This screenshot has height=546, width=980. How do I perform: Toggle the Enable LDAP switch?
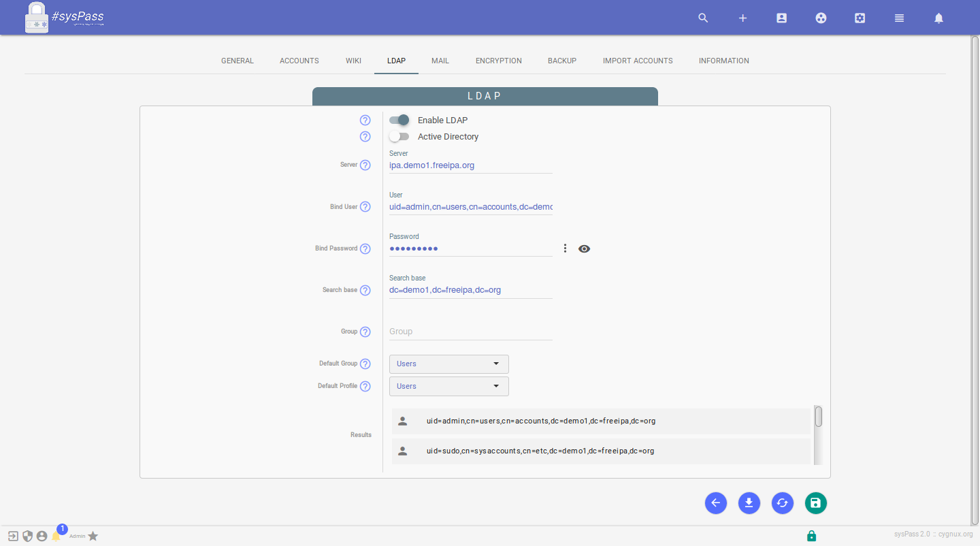coord(399,120)
